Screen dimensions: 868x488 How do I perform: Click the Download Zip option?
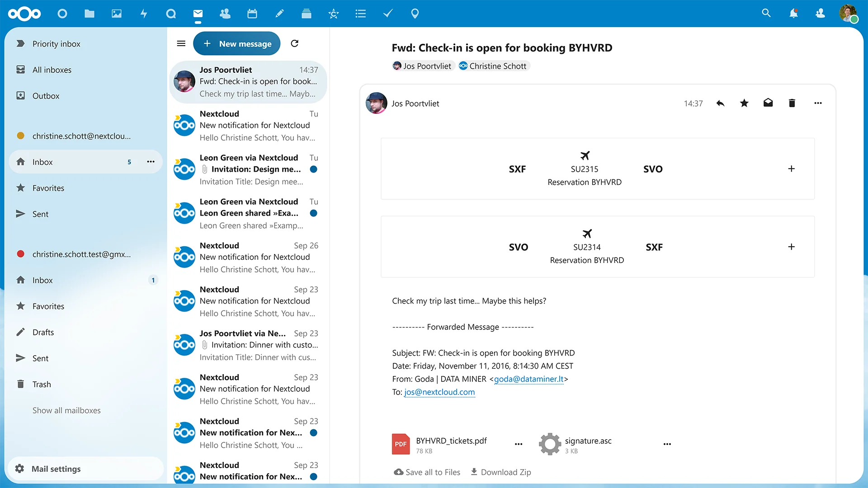[501, 472]
